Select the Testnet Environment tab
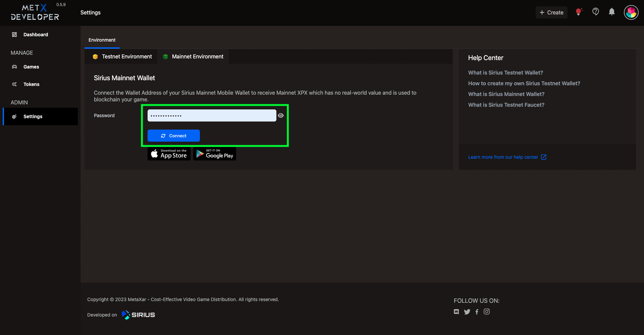Viewport: 644px width, 335px height. (122, 56)
